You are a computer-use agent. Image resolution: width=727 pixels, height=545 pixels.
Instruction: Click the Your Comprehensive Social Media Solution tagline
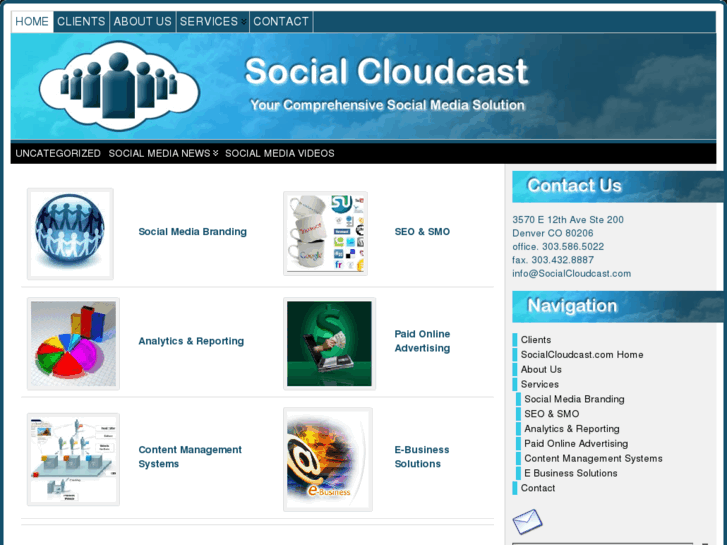387,105
